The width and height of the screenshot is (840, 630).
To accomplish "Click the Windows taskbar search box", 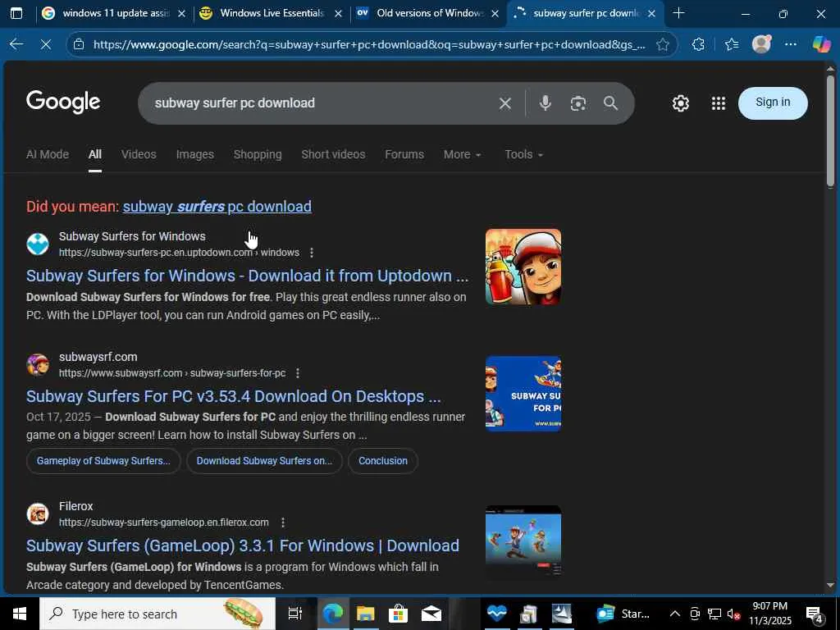I will 157,614.
